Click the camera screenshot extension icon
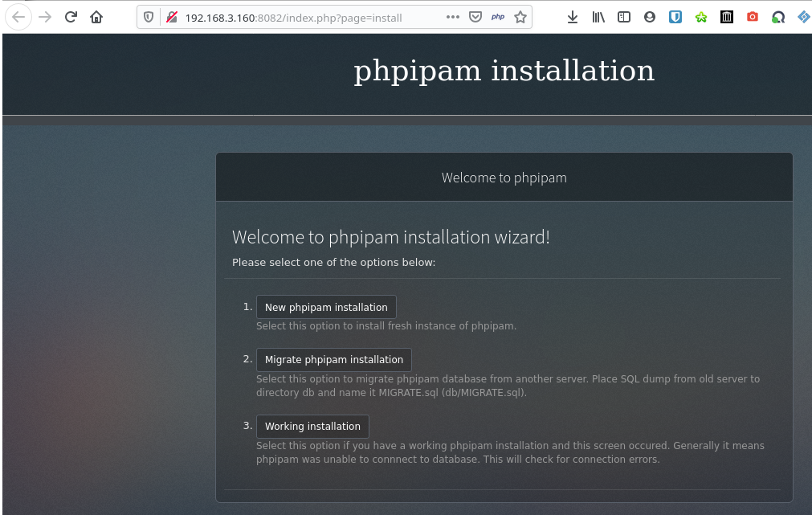Screen dimensions: 812x515 click(x=753, y=16)
